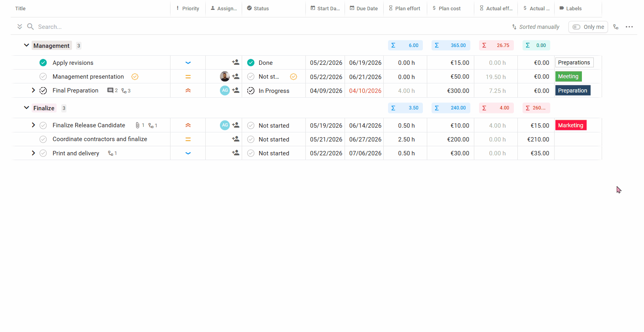Click add-assignee icon for Apply revisions
The width and height of the screenshot is (644, 332).
[x=235, y=62]
